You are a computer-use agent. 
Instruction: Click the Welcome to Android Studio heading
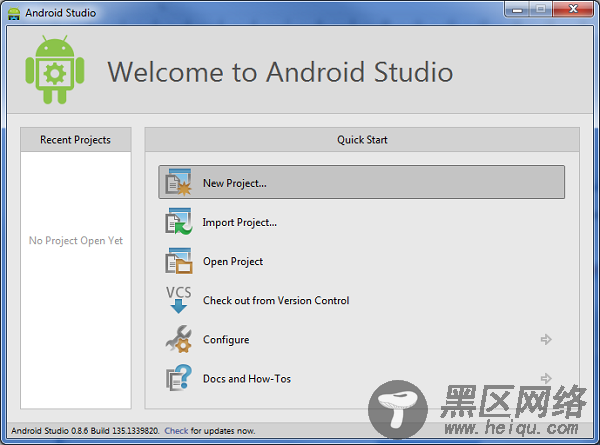click(x=280, y=72)
